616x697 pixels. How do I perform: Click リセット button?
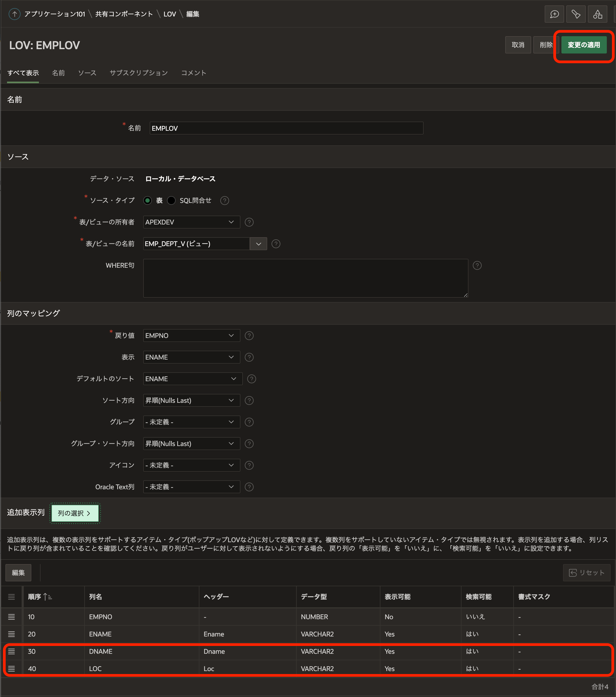[x=586, y=572]
